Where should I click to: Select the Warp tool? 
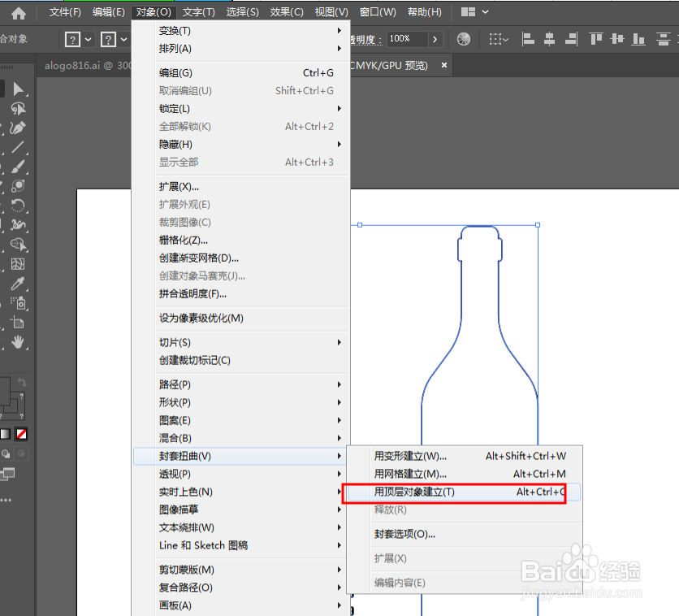(18, 225)
